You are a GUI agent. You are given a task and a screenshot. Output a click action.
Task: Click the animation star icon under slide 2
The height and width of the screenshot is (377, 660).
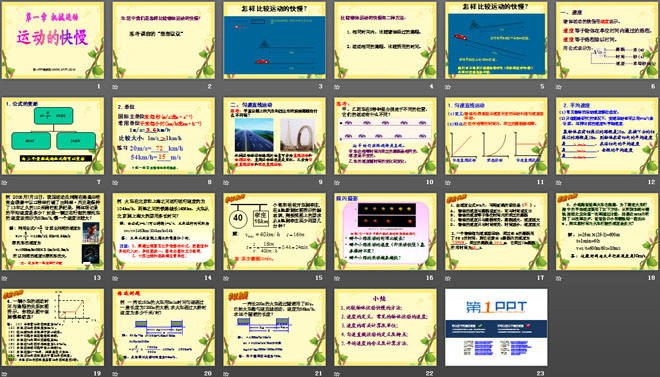(114, 87)
